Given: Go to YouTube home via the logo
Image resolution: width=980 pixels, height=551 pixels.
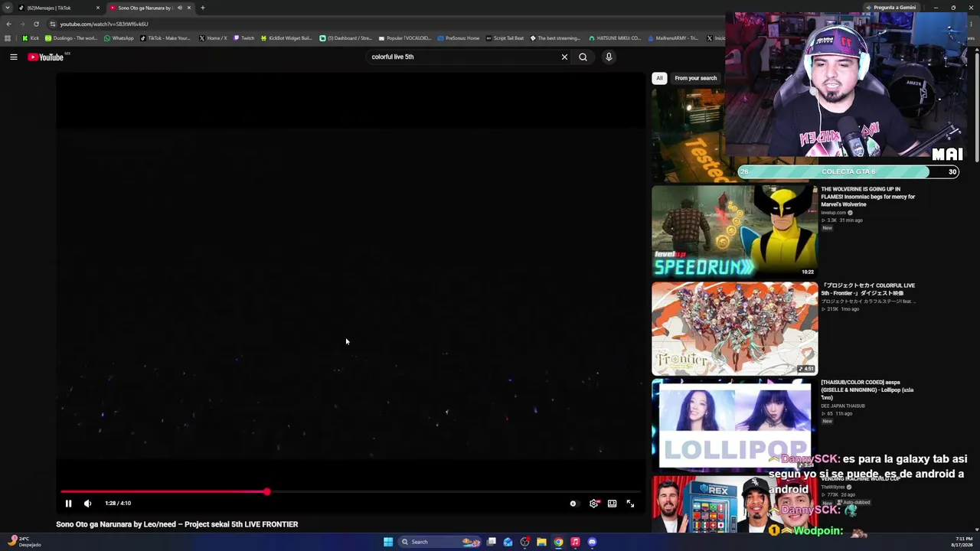Looking at the screenshot, I should [46, 57].
